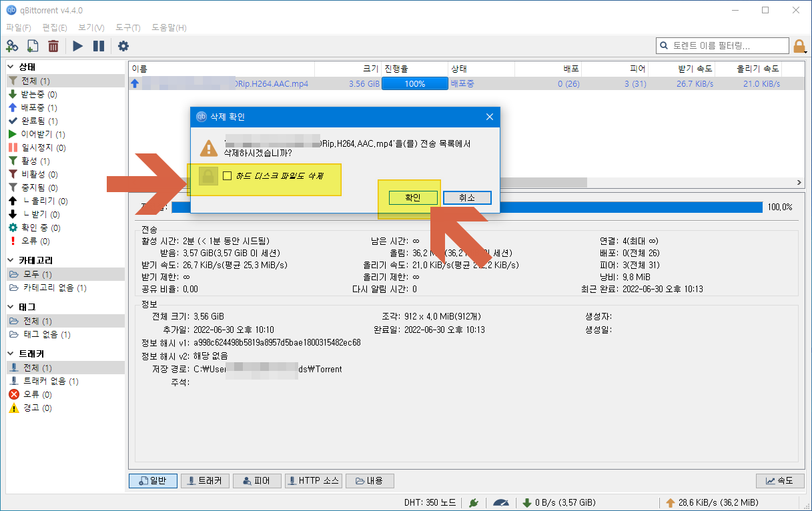Switch to the 내용 tab
Viewport: 812px width, 511px height.
[370, 481]
